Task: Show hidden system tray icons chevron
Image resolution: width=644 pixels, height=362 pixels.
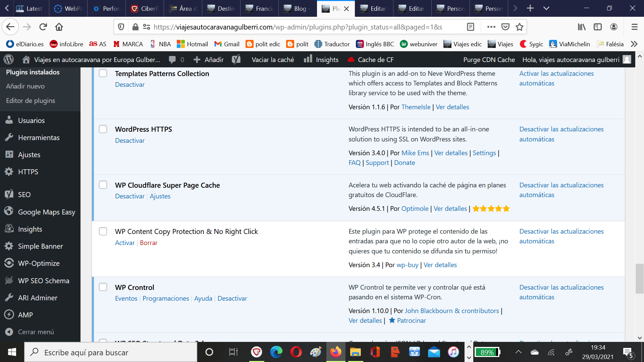Action: (x=518, y=352)
